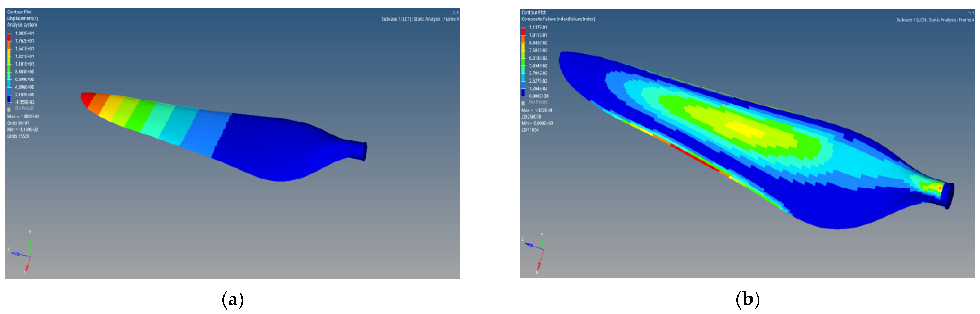Viewport: 980px width, 314px height.
Task: Click the Analysis system label in left plot
Action: tap(22, 25)
